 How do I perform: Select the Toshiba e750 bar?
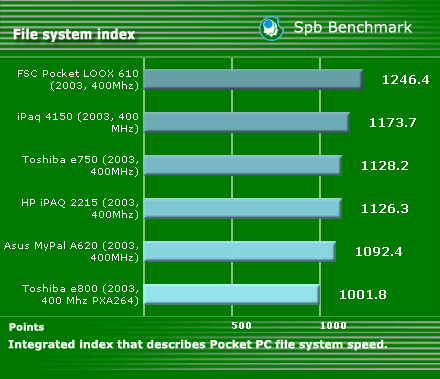click(243, 166)
